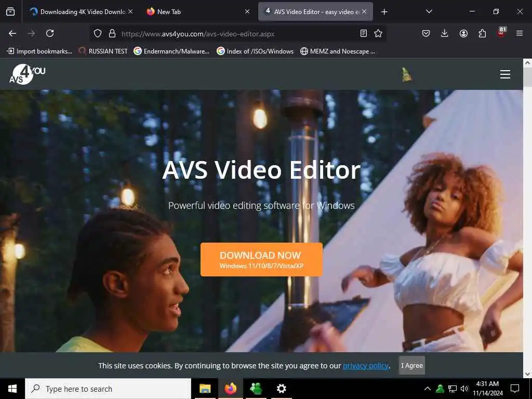
Task: Open File Explorer from taskbar
Action: [205, 389]
